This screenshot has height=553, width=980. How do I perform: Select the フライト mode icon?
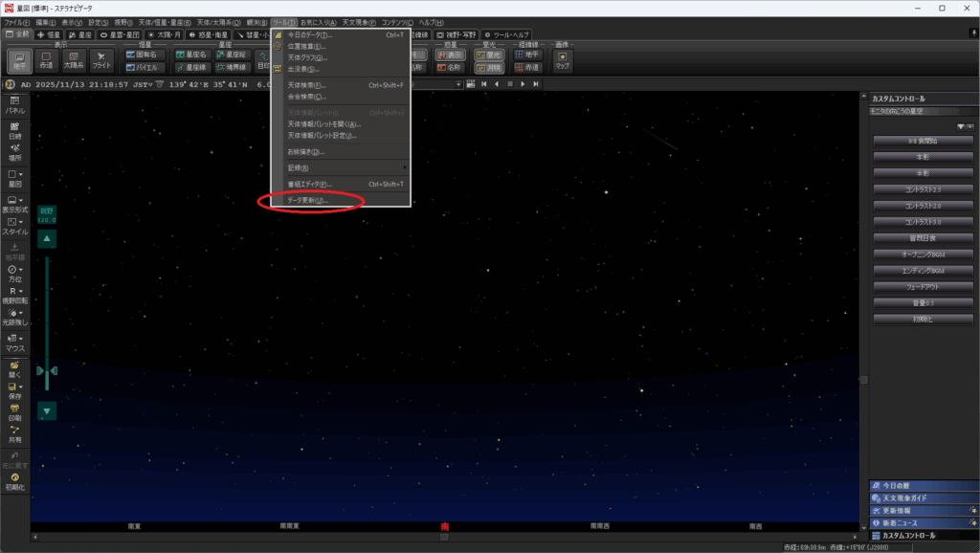pos(101,61)
